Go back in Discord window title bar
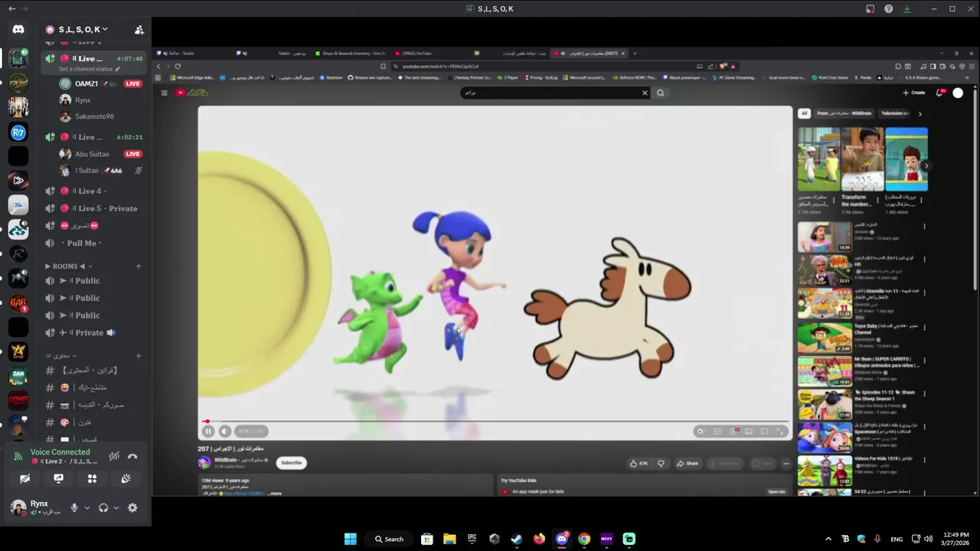The image size is (980, 551). point(11,8)
